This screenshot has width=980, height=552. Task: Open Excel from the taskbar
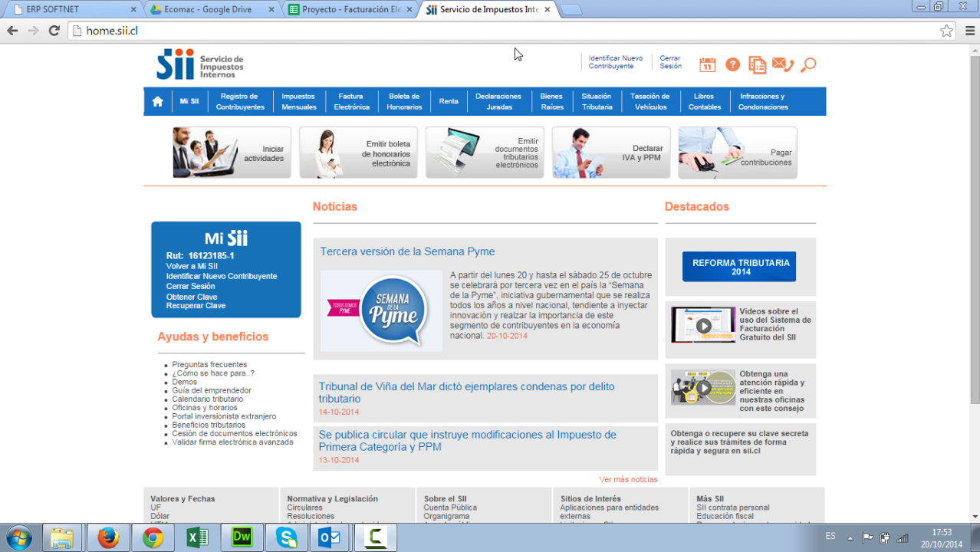(x=197, y=538)
